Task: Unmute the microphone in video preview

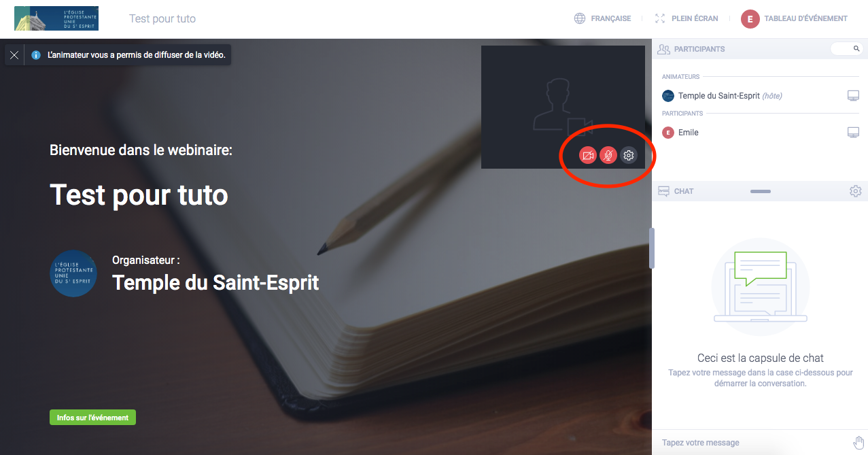Action: point(608,156)
